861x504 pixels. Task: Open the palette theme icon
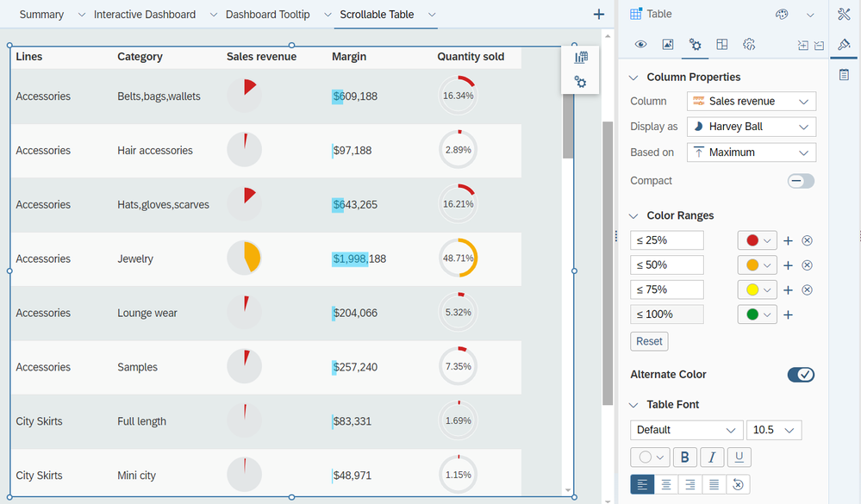[x=782, y=15]
